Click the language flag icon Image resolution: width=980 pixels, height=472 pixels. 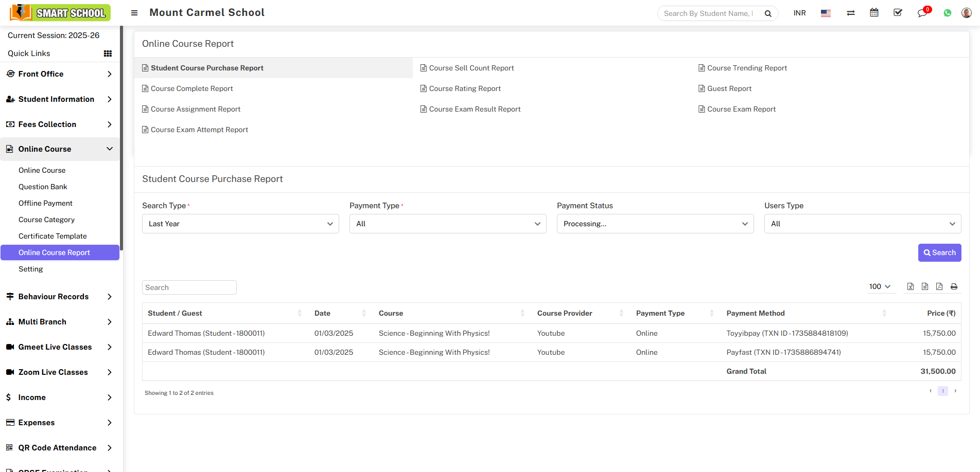[x=826, y=13]
